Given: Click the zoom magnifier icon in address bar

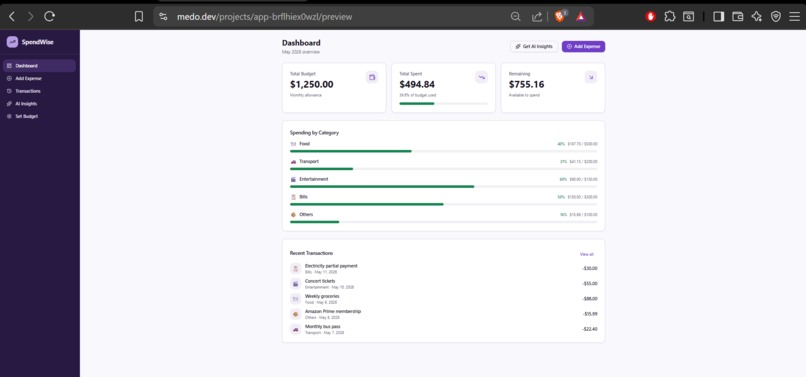Looking at the screenshot, I should (x=516, y=16).
